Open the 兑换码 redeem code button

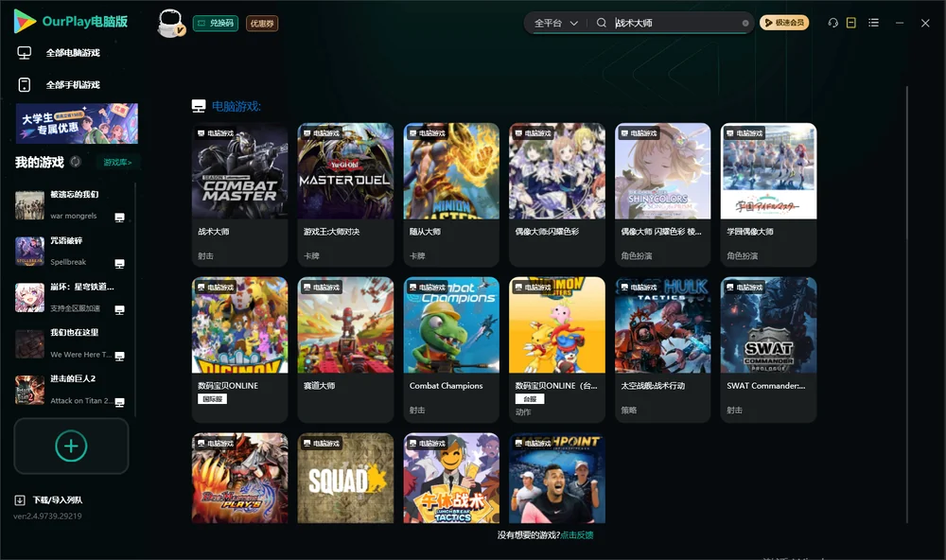pos(216,23)
